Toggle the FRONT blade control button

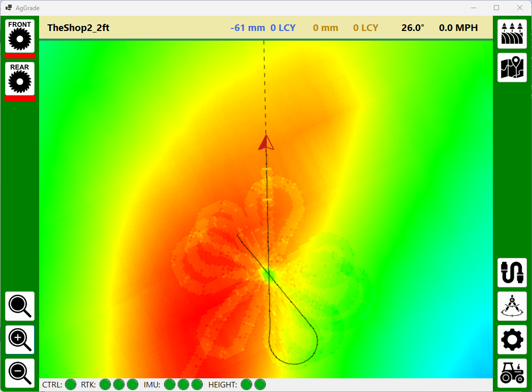pos(20,36)
